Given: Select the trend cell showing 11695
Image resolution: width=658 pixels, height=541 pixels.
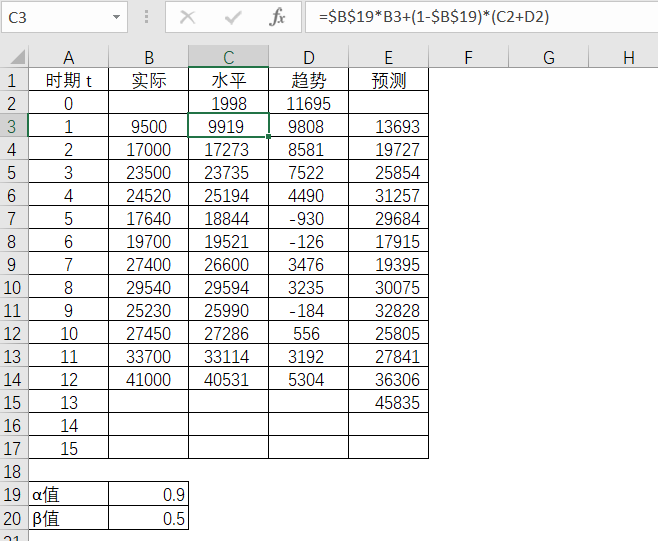Looking at the screenshot, I should point(308,103).
